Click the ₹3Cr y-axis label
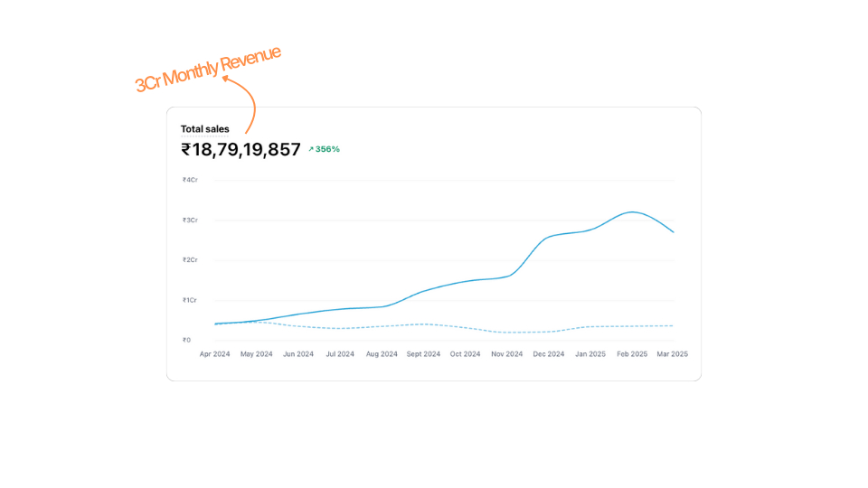This screenshot has height=488, width=868. 190,220
